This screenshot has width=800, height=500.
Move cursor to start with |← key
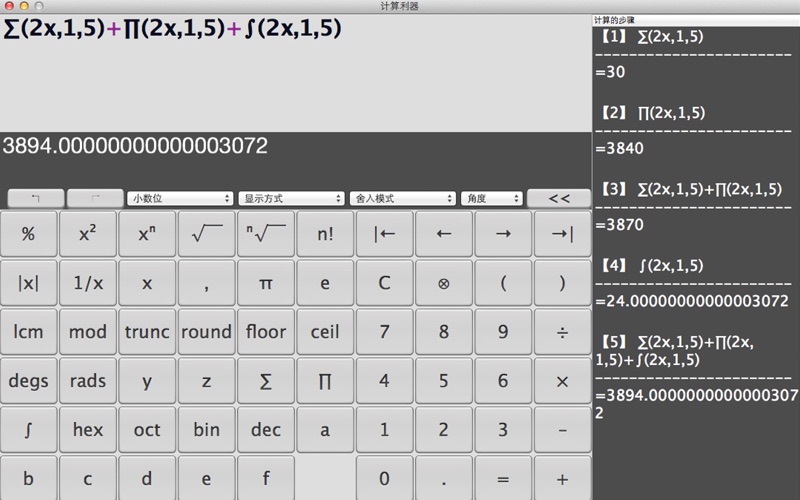384,234
